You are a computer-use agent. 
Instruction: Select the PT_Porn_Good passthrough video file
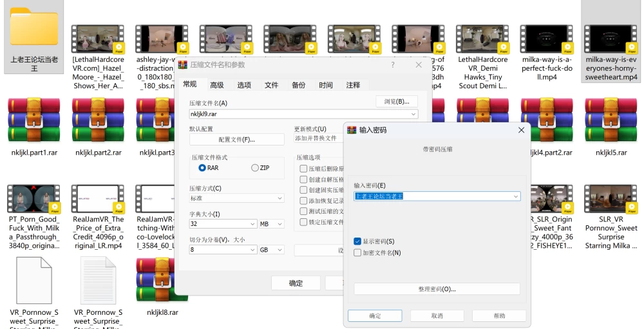coord(33,199)
